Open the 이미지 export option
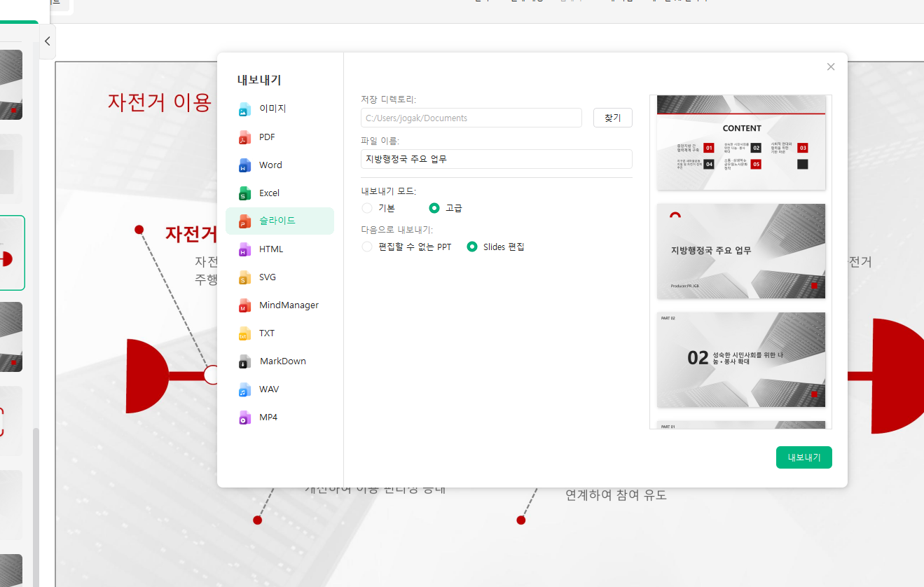924x587 pixels. tap(280, 109)
